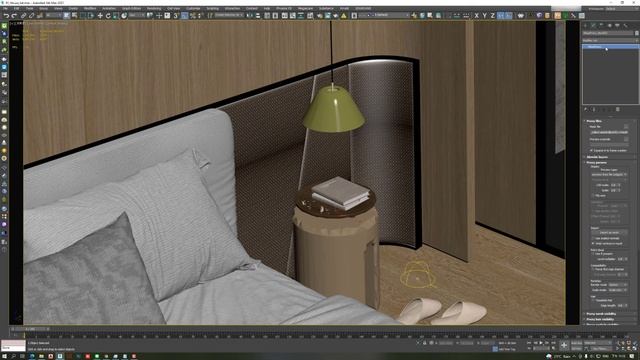Select the highlighted modifier stack entry

(x=610, y=47)
